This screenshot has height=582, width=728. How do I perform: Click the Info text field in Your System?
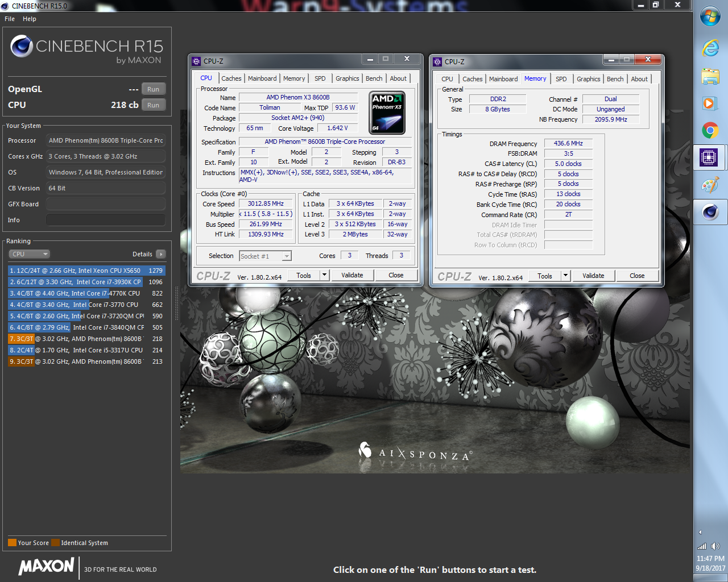tap(106, 220)
